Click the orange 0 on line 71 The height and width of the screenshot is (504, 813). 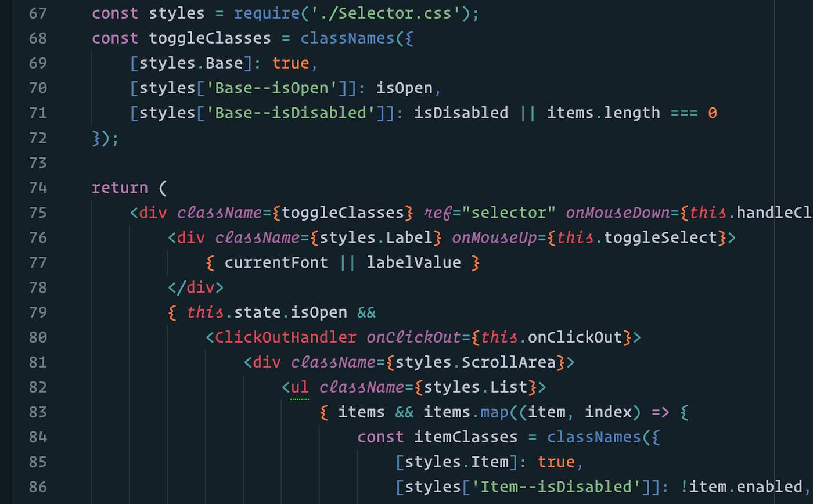pyautogui.click(x=713, y=113)
